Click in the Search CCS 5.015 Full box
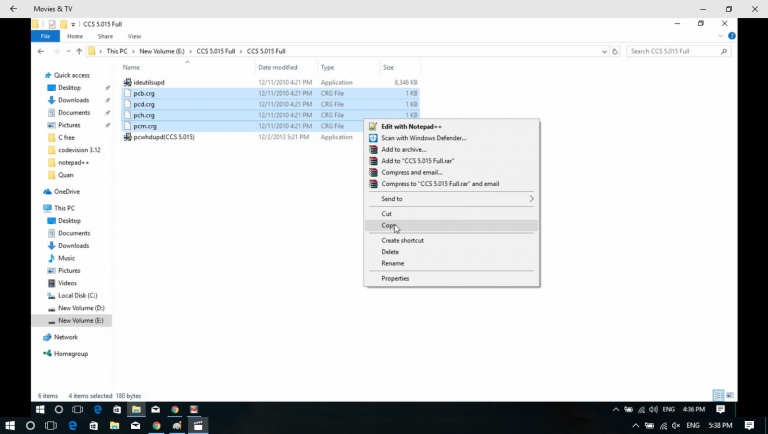This screenshot has height=434, width=768. point(675,51)
